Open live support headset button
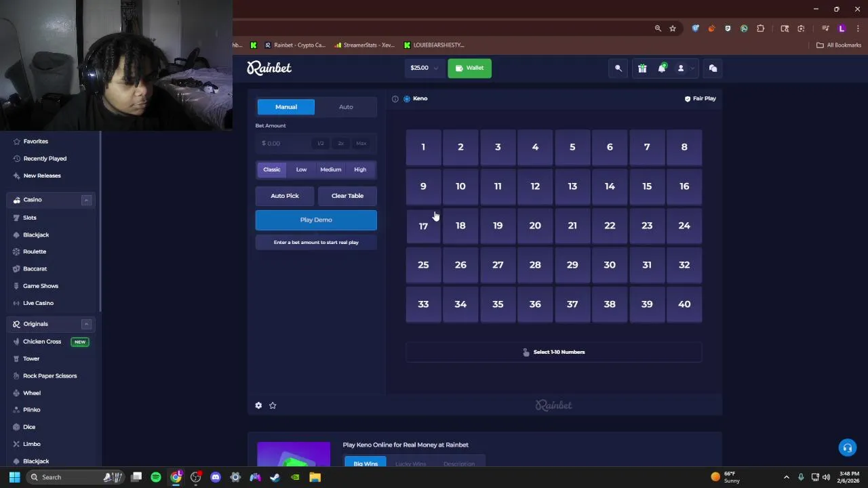The width and height of the screenshot is (868, 488). (847, 447)
